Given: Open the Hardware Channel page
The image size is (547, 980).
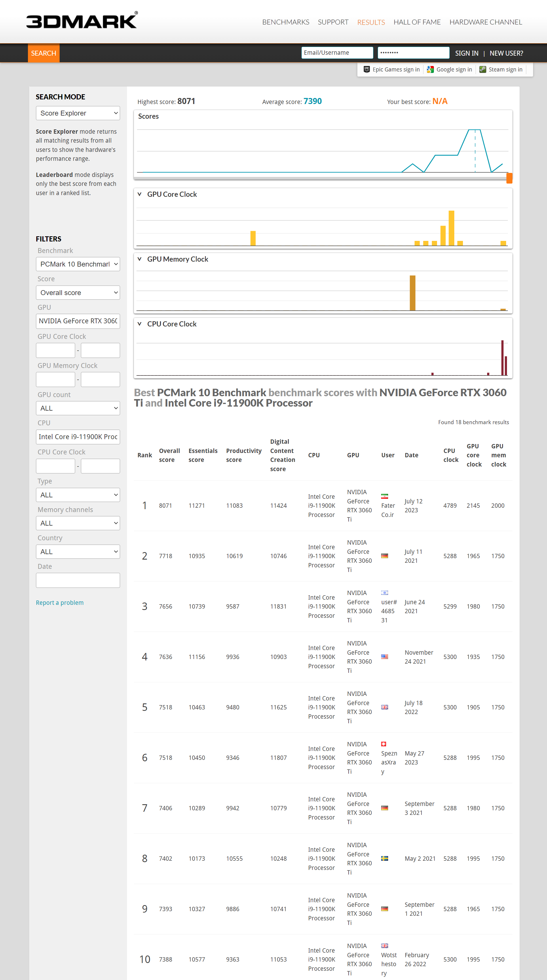Looking at the screenshot, I should (486, 22).
